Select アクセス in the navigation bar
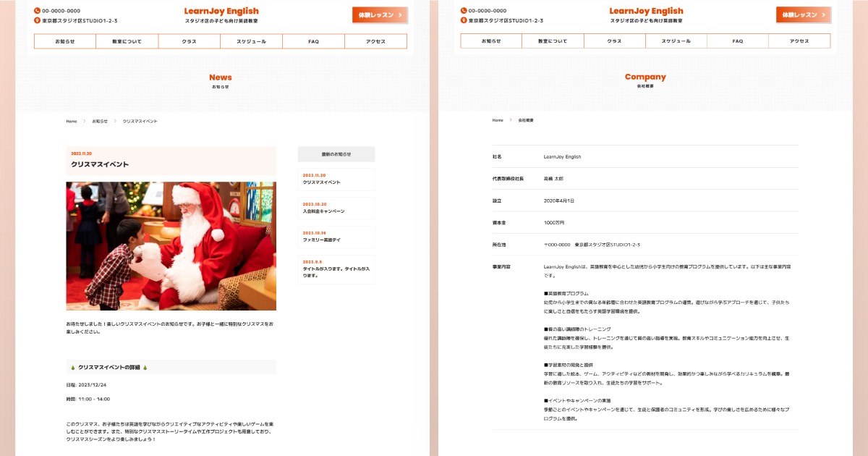 375,41
